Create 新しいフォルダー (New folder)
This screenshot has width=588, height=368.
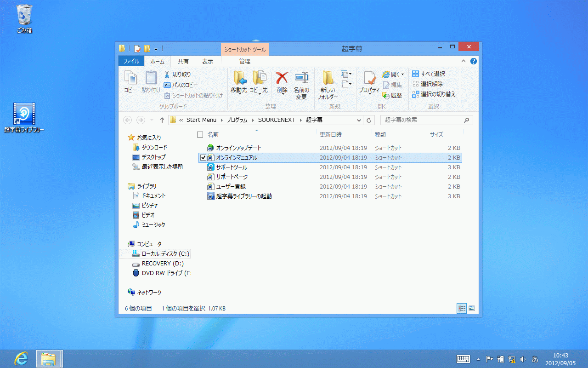[328, 86]
